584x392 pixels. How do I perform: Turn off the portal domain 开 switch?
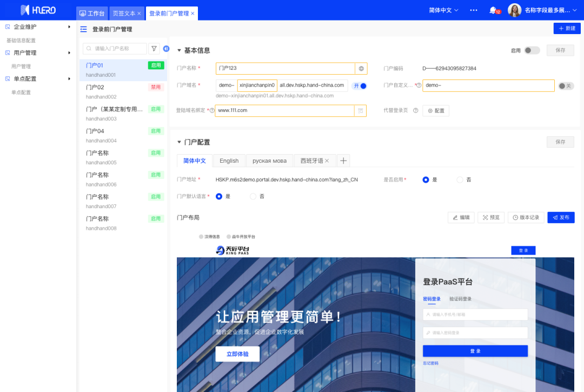click(359, 85)
